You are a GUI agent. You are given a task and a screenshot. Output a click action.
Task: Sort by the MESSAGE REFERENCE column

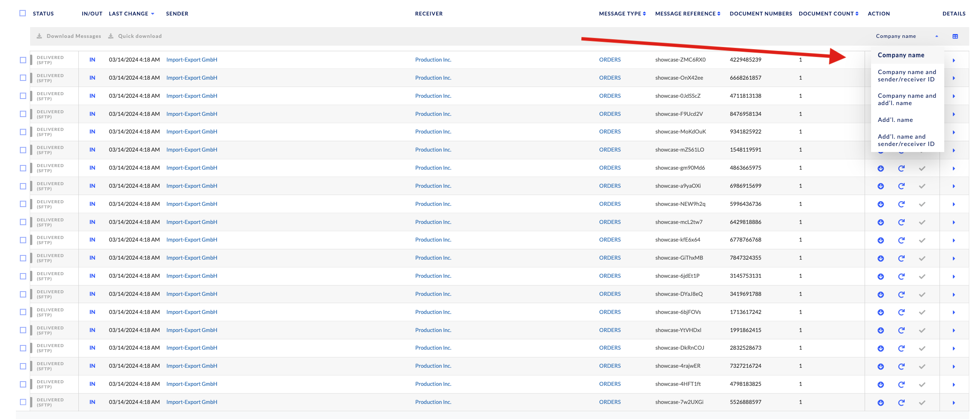[x=688, y=14]
